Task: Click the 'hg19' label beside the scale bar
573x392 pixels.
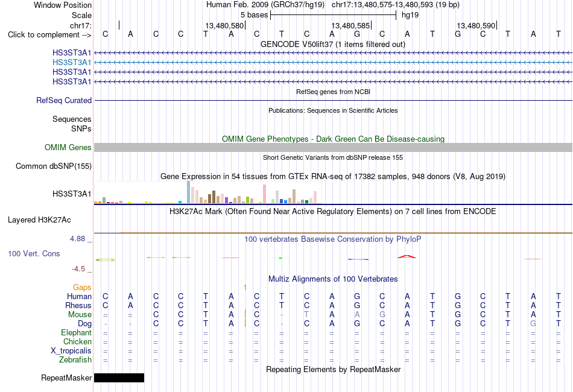Action: click(410, 15)
